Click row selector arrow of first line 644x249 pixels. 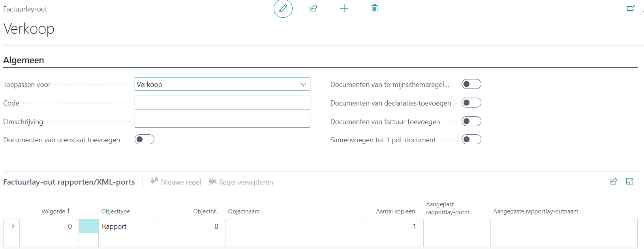point(11,226)
